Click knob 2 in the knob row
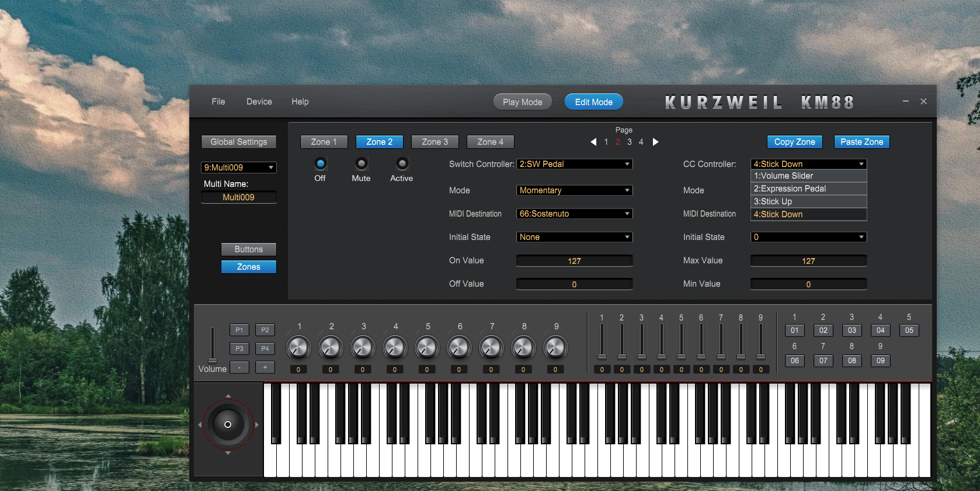 (x=331, y=347)
